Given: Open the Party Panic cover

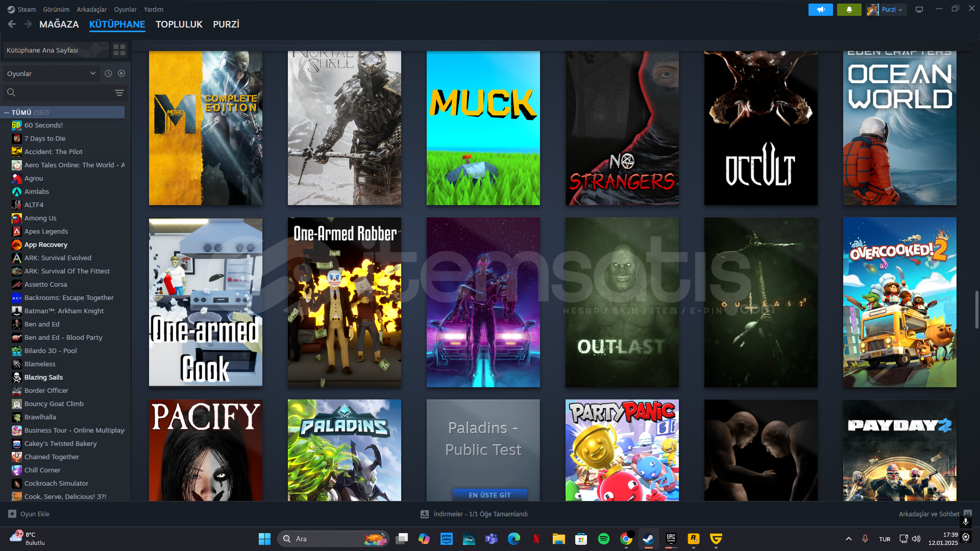Looking at the screenshot, I should pyautogui.click(x=622, y=450).
